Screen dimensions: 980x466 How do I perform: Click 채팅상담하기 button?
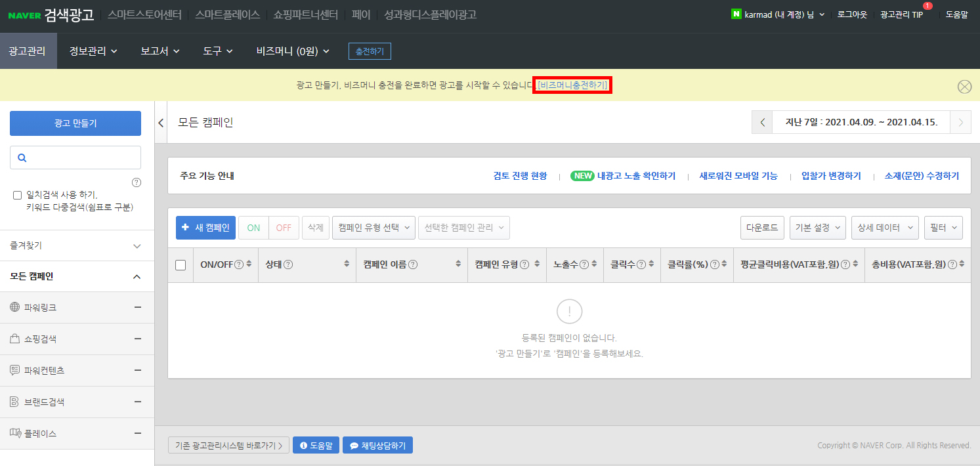point(377,446)
